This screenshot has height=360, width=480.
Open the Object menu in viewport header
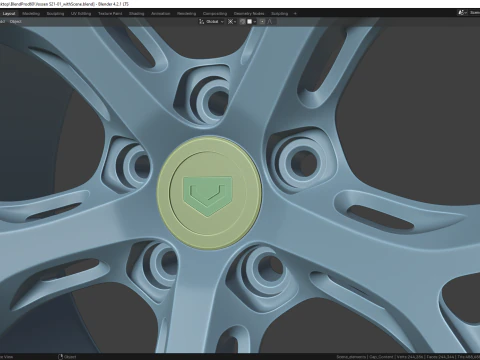click(x=16, y=22)
